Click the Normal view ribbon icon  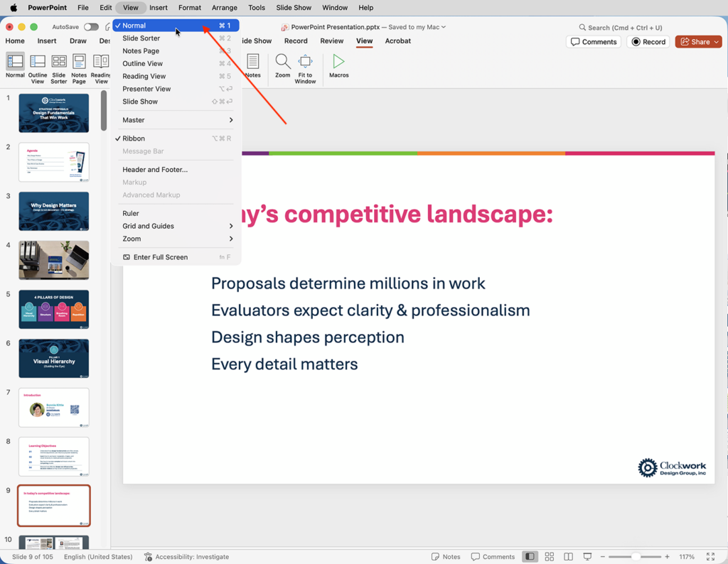click(15, 61)
